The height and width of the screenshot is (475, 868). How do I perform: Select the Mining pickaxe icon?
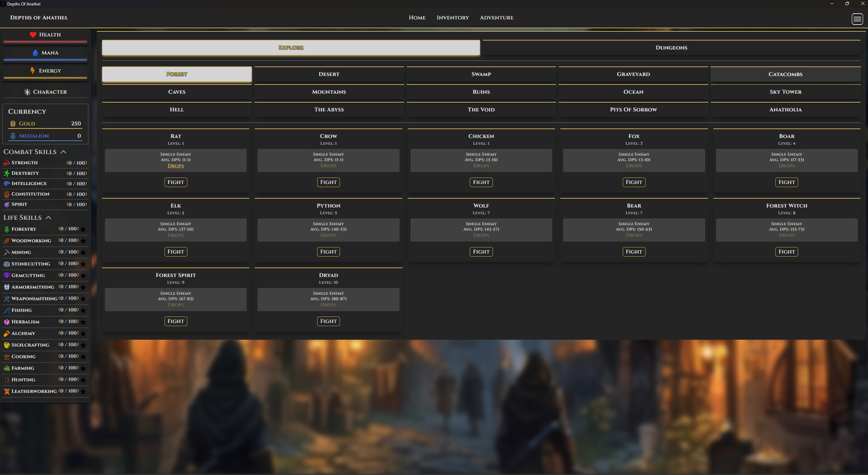(7, 252)
